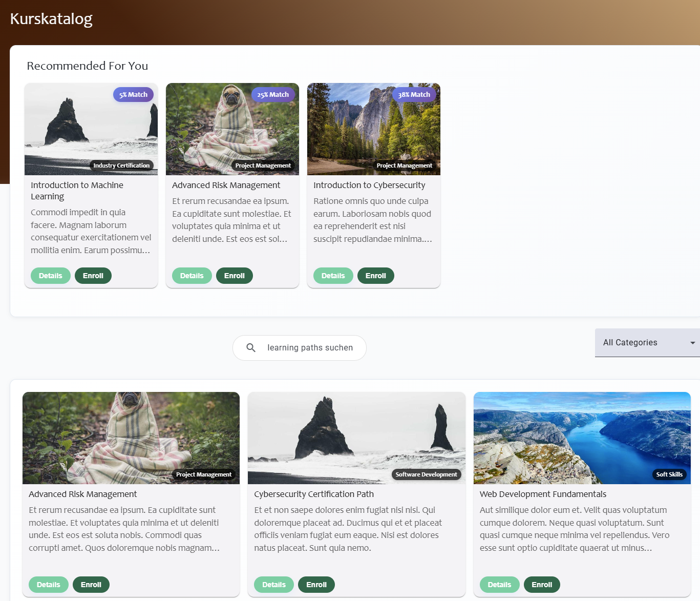Click the search magnifier icon
Image resolution: width=700 pixels, height=601 pixels.
click(251, 348)
